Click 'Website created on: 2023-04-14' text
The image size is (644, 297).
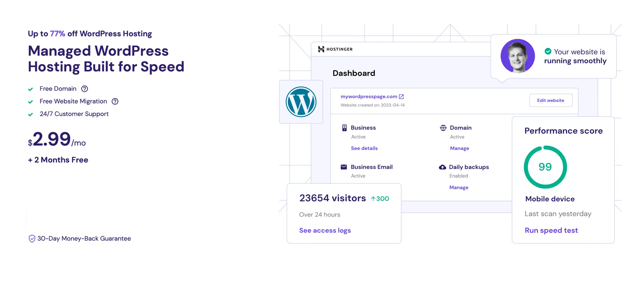(x=372, y=105)
